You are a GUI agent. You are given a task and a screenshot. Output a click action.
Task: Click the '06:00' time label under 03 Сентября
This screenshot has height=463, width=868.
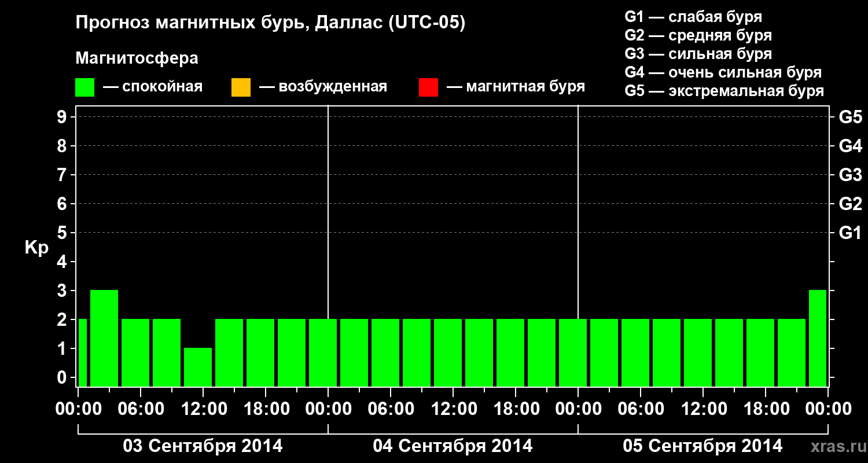pos(141,409)
